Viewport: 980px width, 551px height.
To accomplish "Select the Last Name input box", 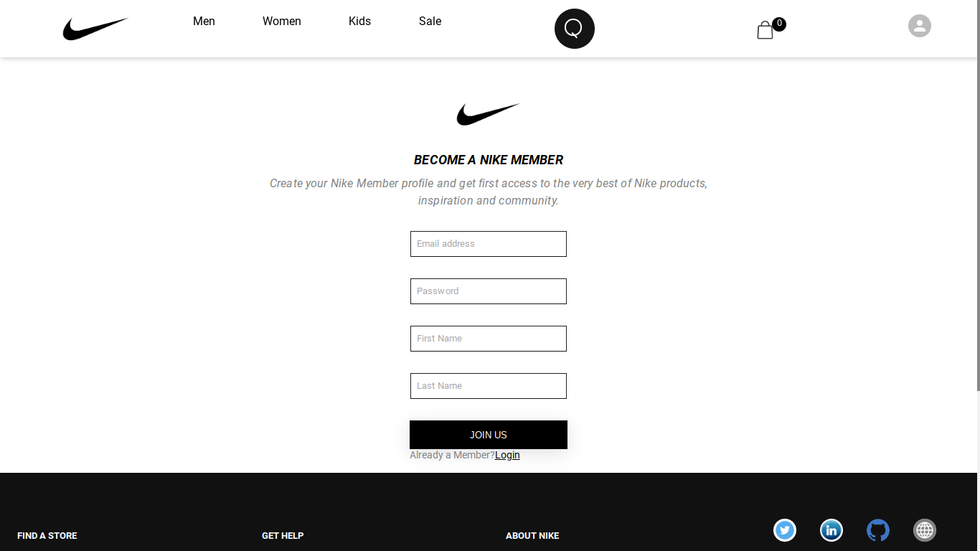I will [x=489, y=386].
